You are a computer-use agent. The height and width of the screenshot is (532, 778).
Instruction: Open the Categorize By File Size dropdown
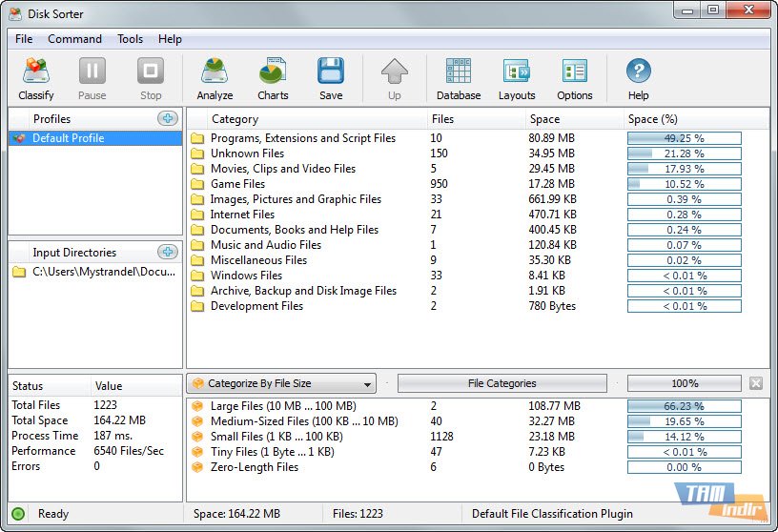pyautogui.click(x=281, y=383)
